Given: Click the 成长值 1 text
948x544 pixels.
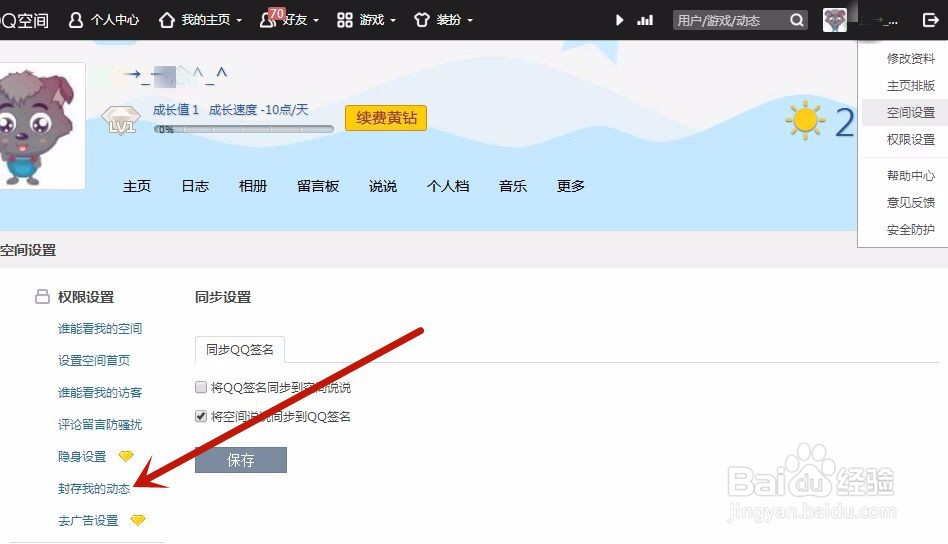Looking at the screenshot, I should click(x=176, y=110).
